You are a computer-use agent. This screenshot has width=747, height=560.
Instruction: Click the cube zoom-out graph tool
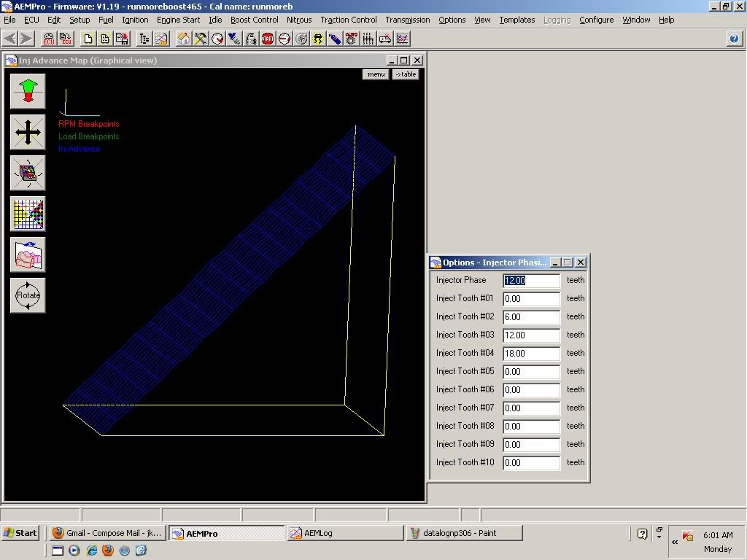pos(28,173)
